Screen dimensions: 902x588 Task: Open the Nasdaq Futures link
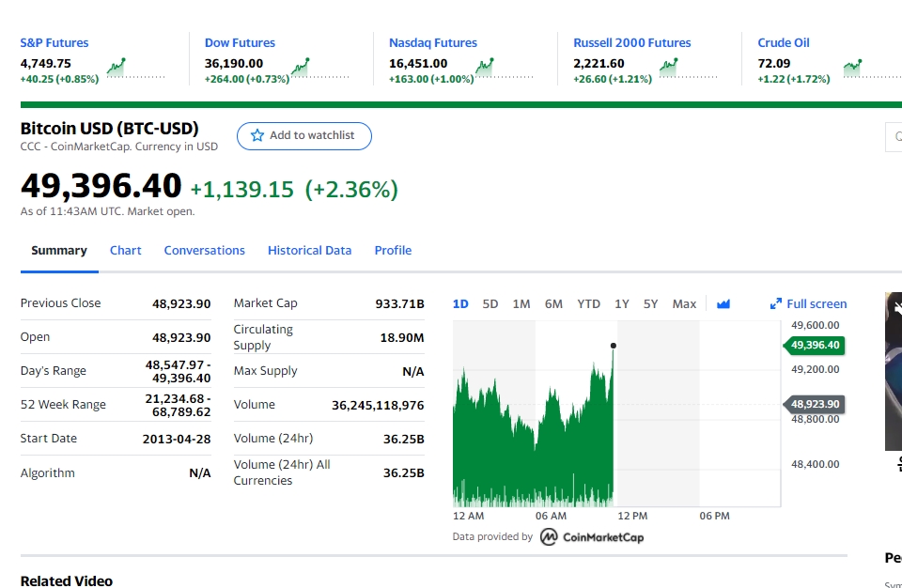433,42
